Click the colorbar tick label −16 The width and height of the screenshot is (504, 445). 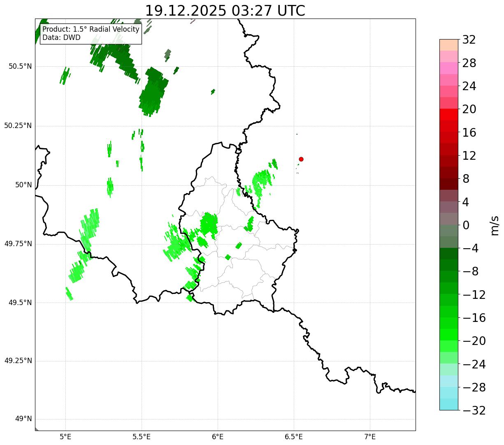click(x=474, y=318)
